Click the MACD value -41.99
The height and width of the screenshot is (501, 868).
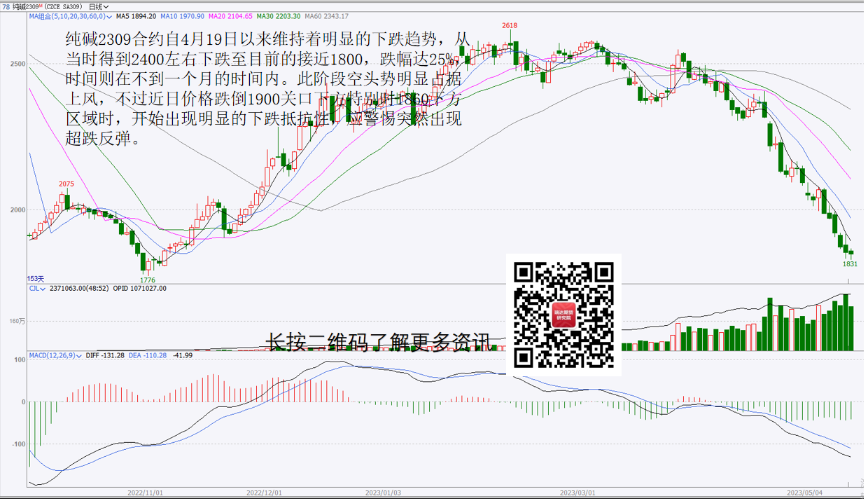(183, 355)
